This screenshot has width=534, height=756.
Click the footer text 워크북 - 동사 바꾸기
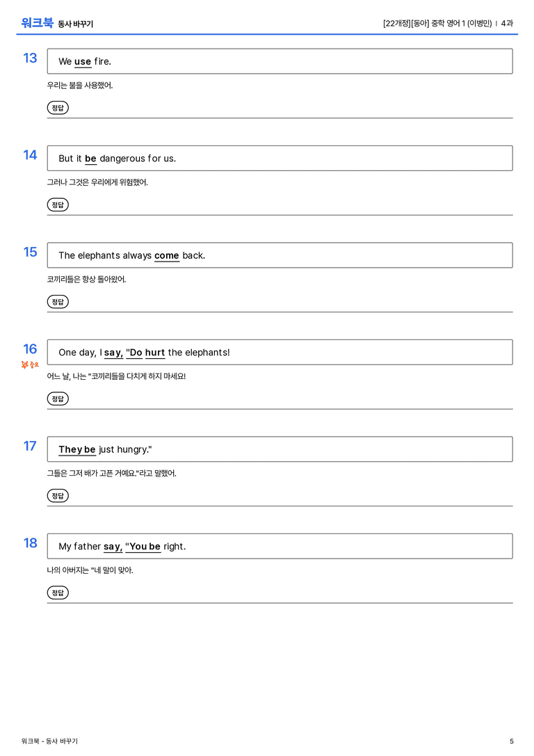(x=49, y=741)
